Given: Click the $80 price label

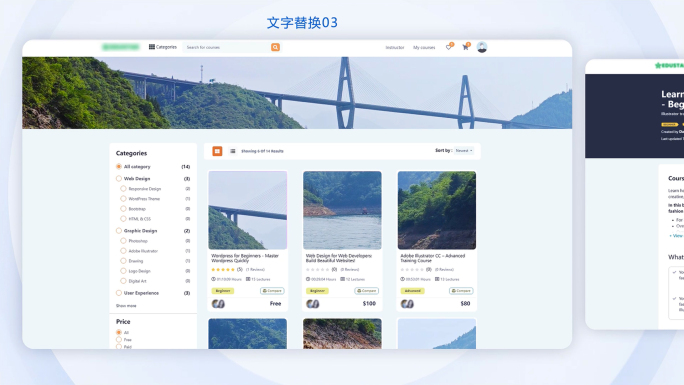Looking at the screenshot, I should click(x=465, y=303).
